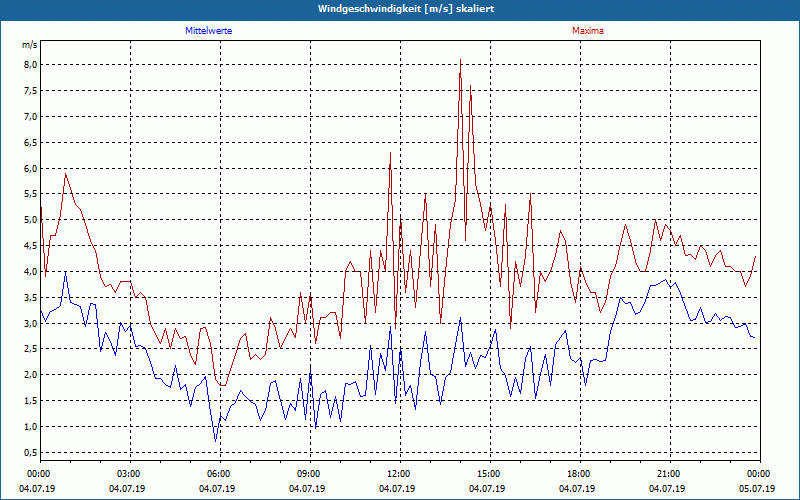
Task: Select the 2,0 y-axis value
Action: click(x=31, y=375)
